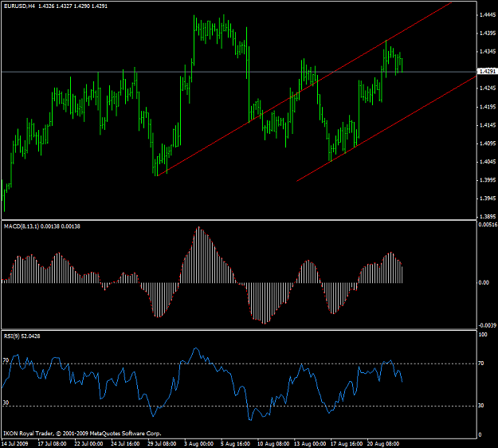Click the RSI(9) 52.0428 indicator label

[x=22, y=336]
